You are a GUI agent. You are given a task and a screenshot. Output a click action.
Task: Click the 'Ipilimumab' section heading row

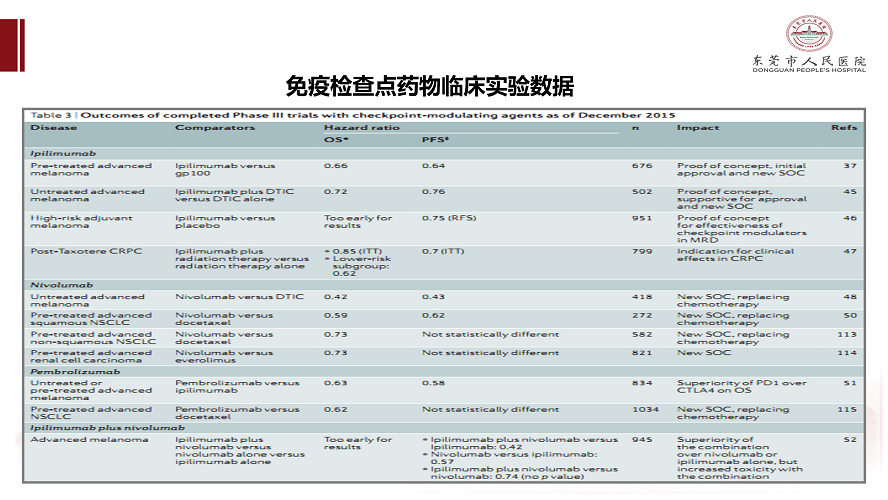click(444, 153)
